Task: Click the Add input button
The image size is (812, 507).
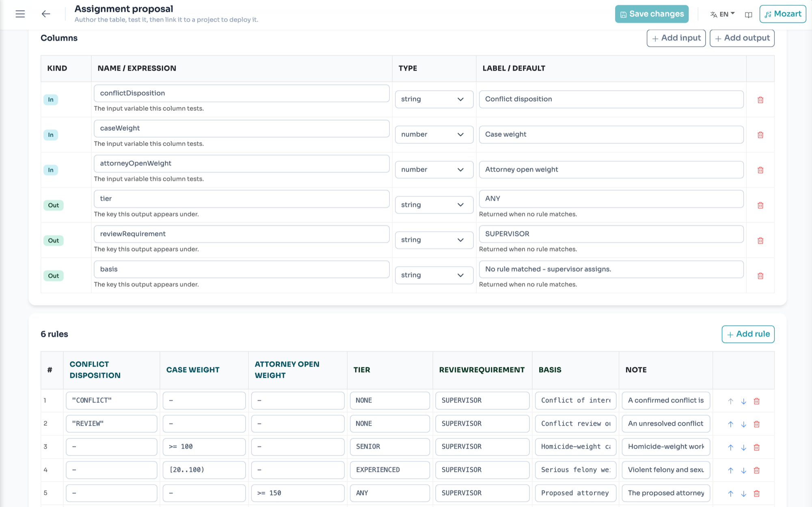Action: [x=676, y=38]
